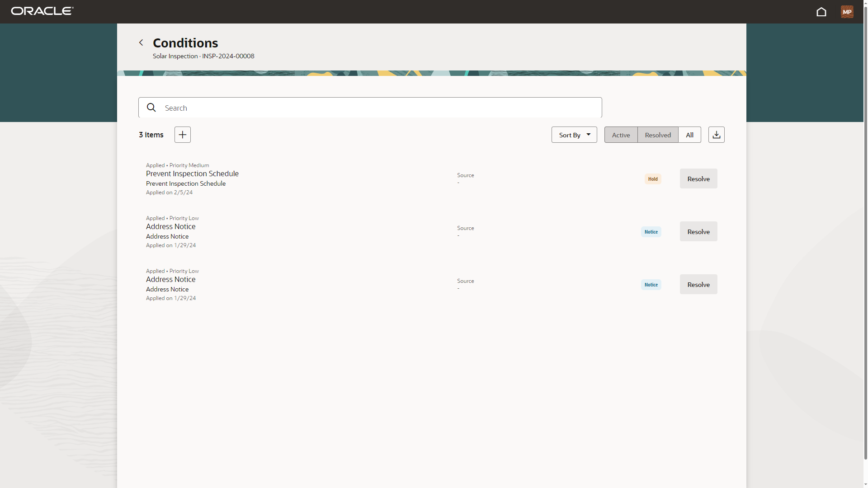Switch filter to Resolved conditions

[658, 135]
